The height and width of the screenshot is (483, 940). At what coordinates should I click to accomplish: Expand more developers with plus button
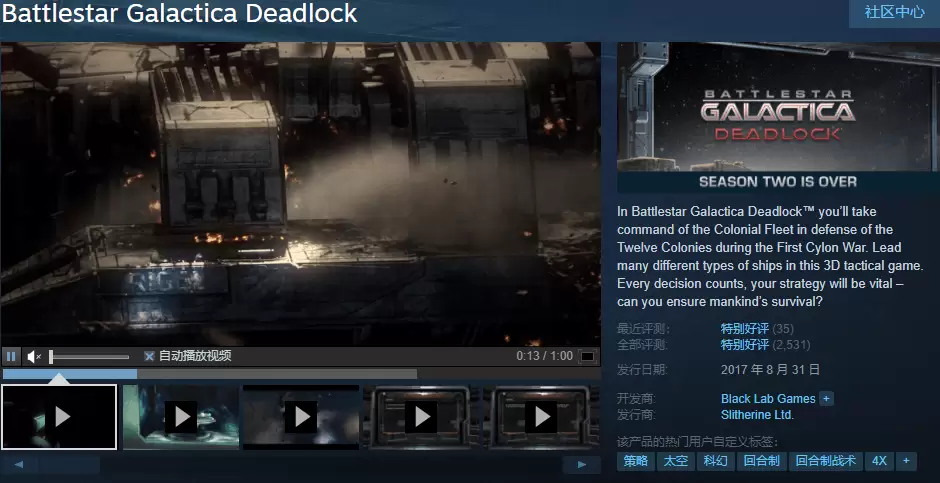click(827, 399)
